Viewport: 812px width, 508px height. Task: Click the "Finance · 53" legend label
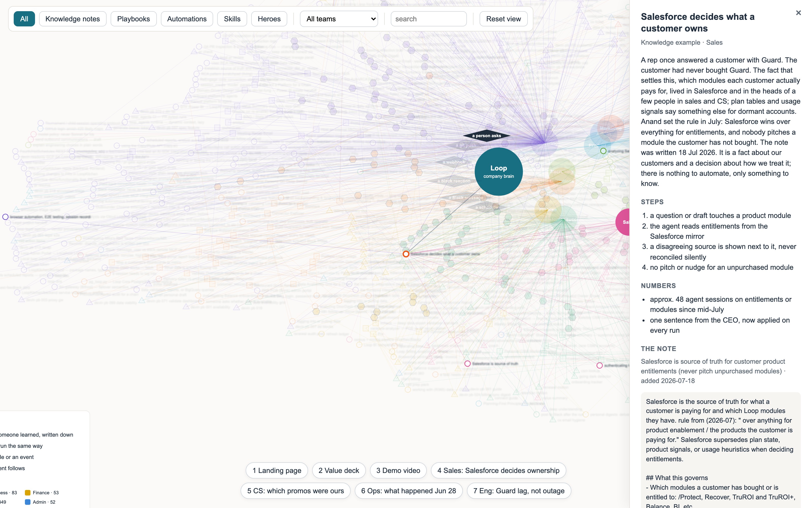[46, 493]
